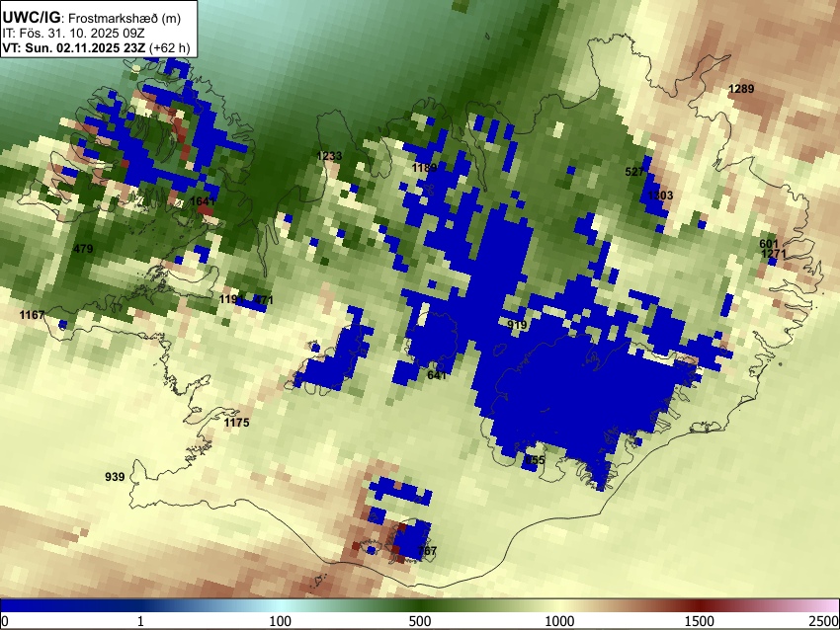
Task: Select the 767 value in the south
Action: pyautogui.click(x=427, y=551)
